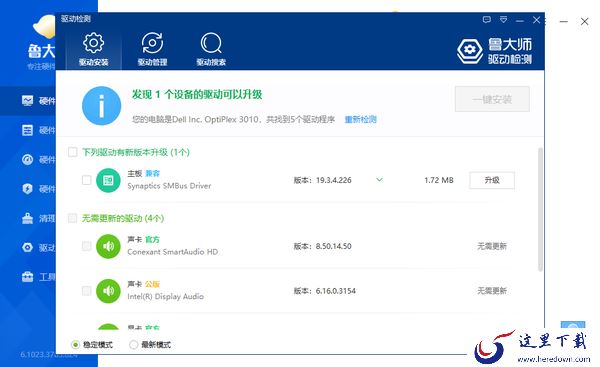Click the 兼容 tag beside 主板
Image resolution: width=600 pixels, height=367 pixels.
(x=152, y=173)
